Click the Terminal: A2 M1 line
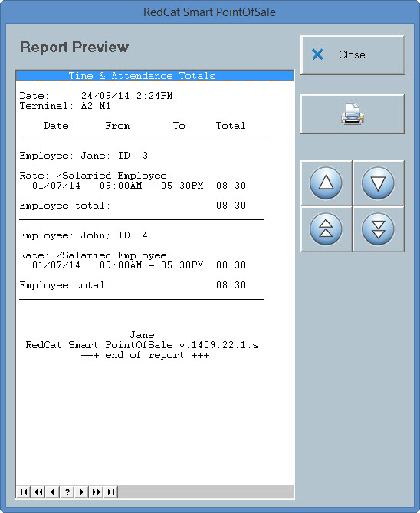This screenshot has height=513, width=420. point(65,106)
